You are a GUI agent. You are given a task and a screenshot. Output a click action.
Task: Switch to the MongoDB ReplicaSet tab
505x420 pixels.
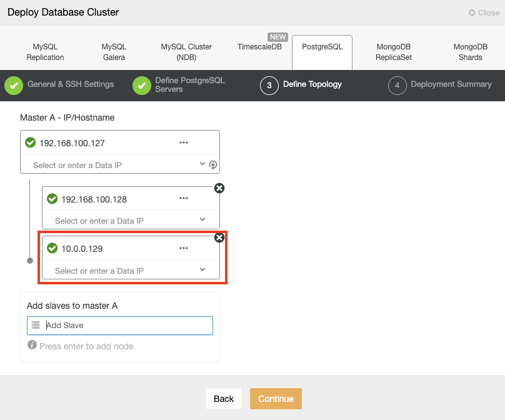click(x=394, y=52)
